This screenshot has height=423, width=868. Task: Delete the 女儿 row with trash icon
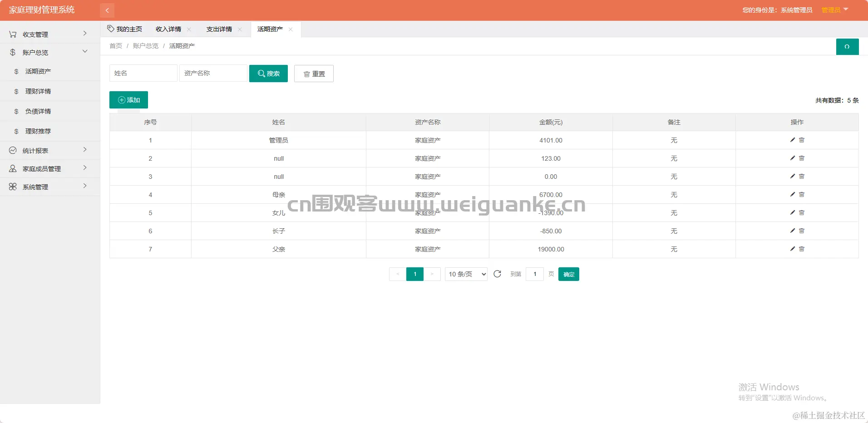802,212
